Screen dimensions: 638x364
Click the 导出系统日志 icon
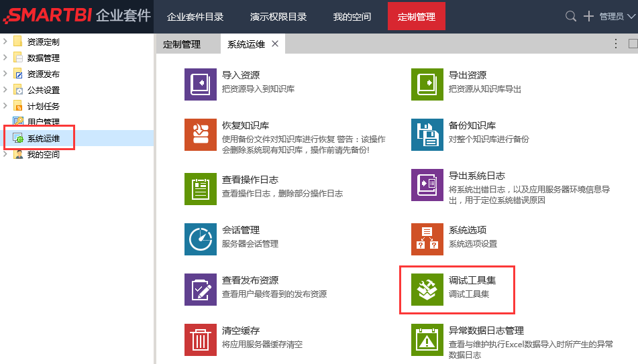tap(427, 184)
